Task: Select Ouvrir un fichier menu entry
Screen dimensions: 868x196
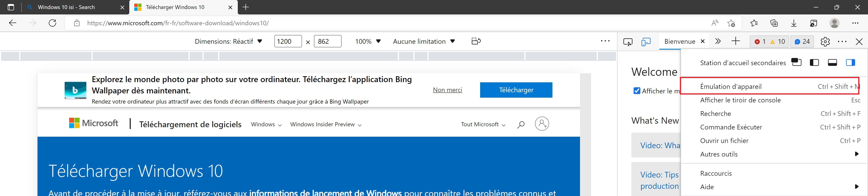Action: pyautogui.click(x=774, y=141)
